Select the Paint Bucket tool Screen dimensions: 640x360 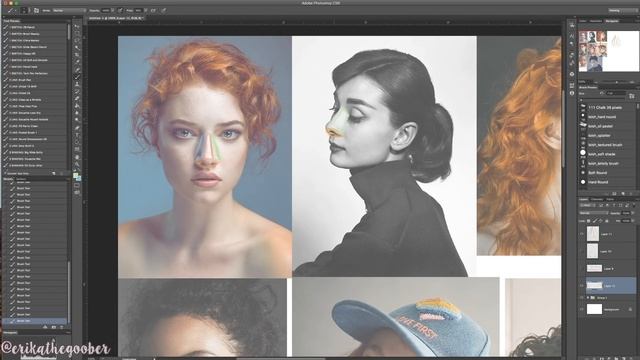point(77,106)
